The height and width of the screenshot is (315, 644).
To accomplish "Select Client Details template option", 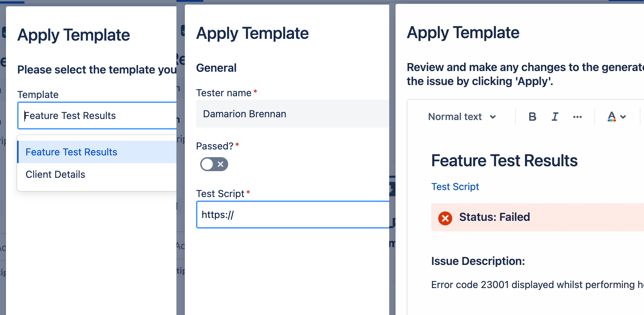I will coord(97,174).
